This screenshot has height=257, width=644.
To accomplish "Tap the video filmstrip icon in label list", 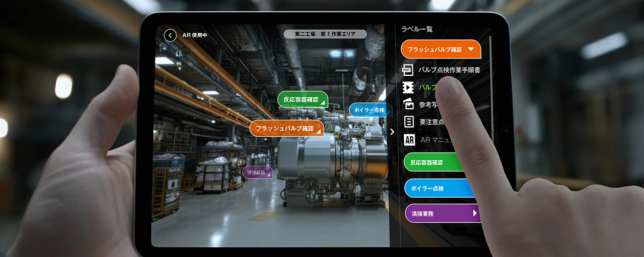I will point(408,87).
